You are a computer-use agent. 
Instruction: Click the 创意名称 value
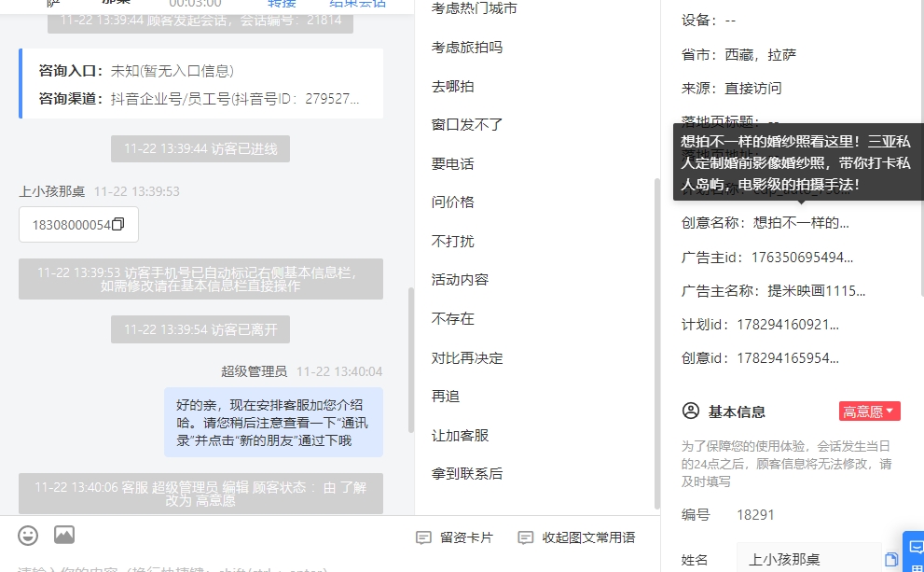click(x=802, y=223)
